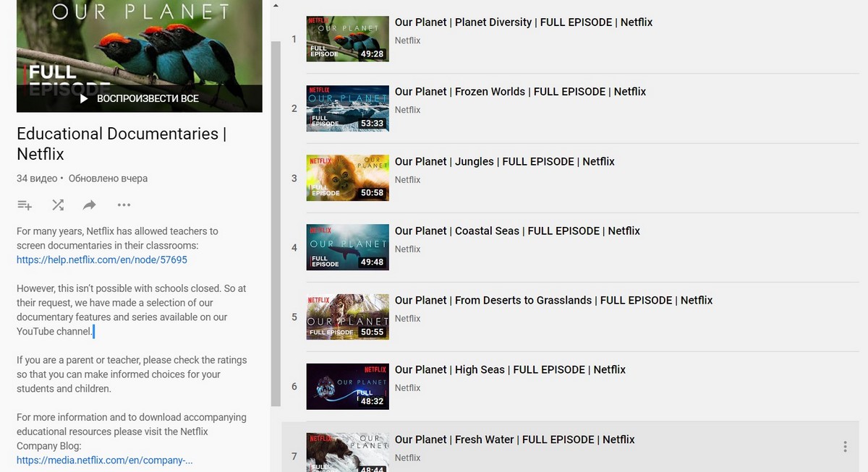Screen dimensions: 868x472
Task: Open the Jungles episode thumbnail
Action: click(347, 178)
